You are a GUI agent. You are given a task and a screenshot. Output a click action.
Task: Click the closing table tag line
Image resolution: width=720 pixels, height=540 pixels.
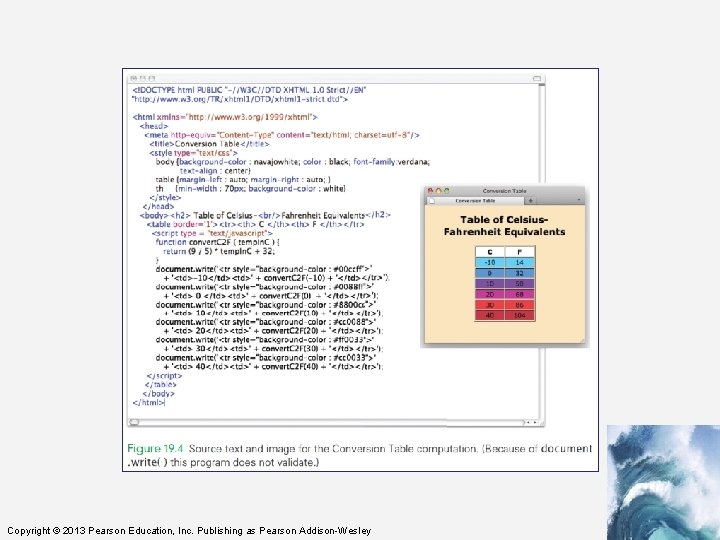tap(160, 385)
